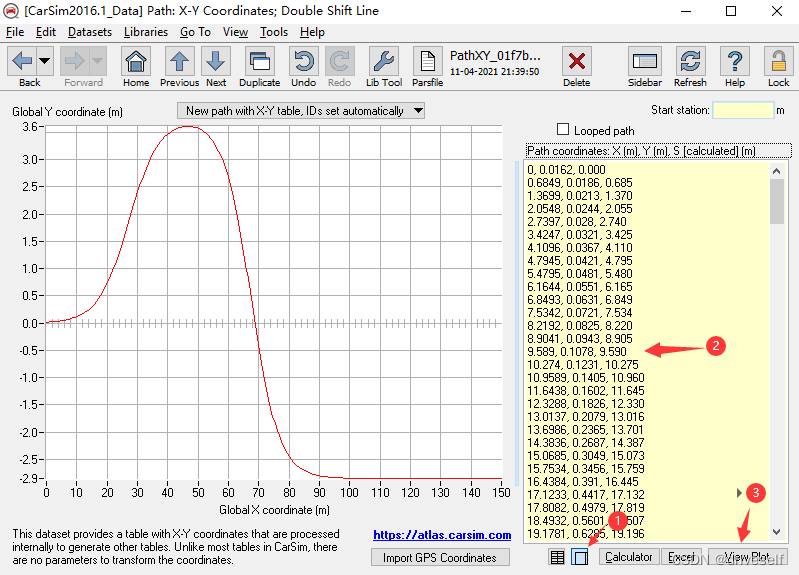Viewport: 799px width, 575px height.
Task: Lock the dataset with padlock icon
Action: 778,61
